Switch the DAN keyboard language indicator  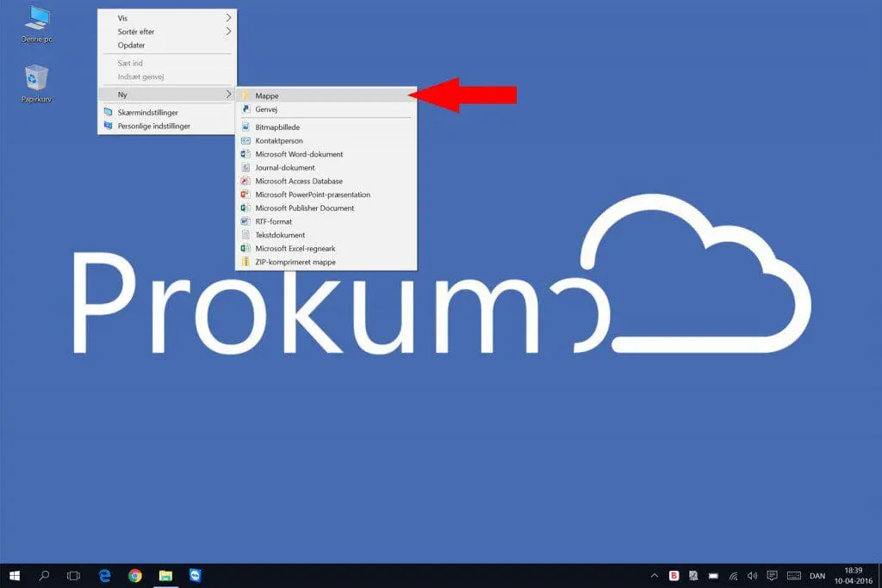pos(817,575)
